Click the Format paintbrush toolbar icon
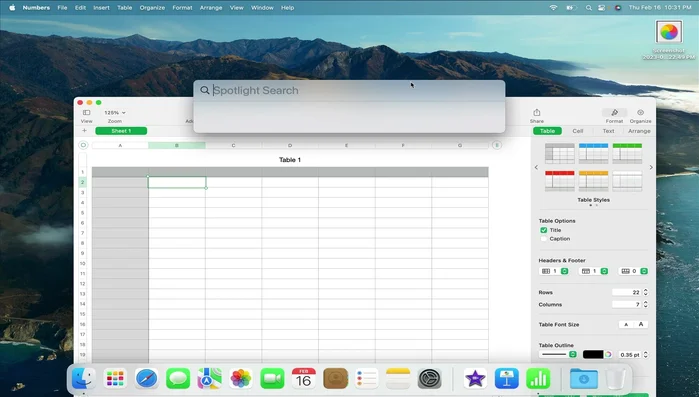Viewport: 699px width, 397px height. tap(614, 113)
